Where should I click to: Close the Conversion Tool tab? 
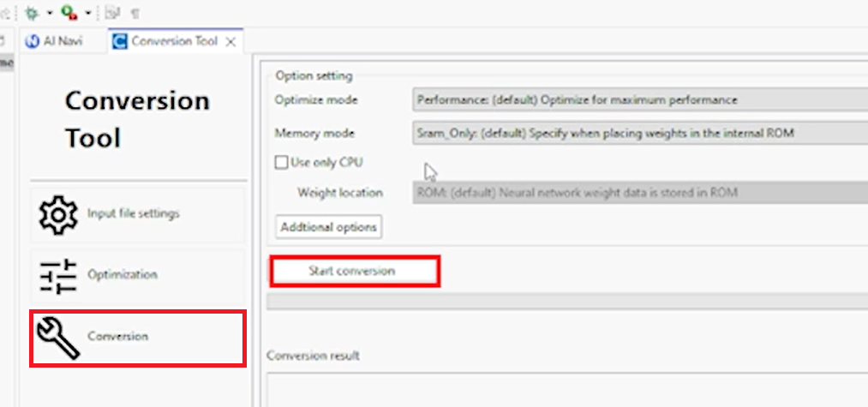230,41
